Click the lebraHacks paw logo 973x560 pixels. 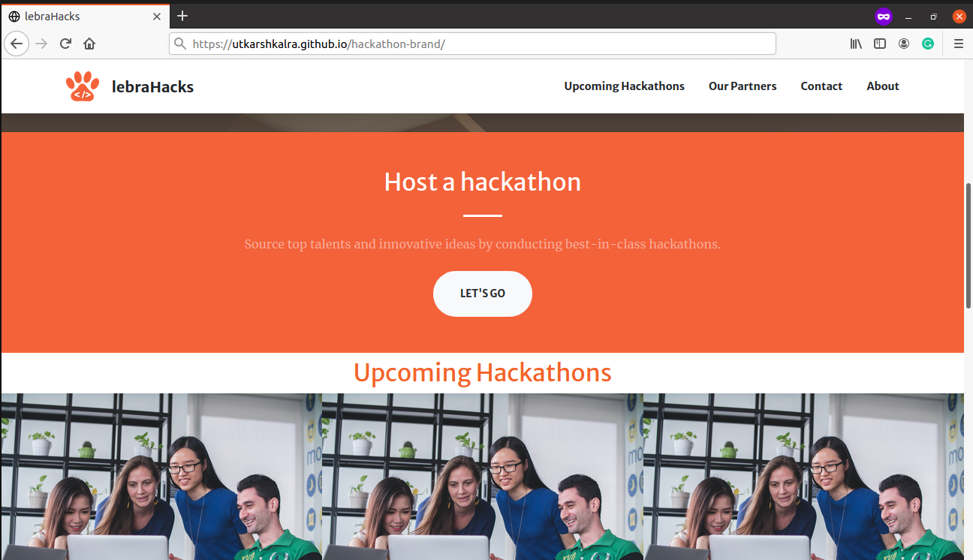click(83, 86)
